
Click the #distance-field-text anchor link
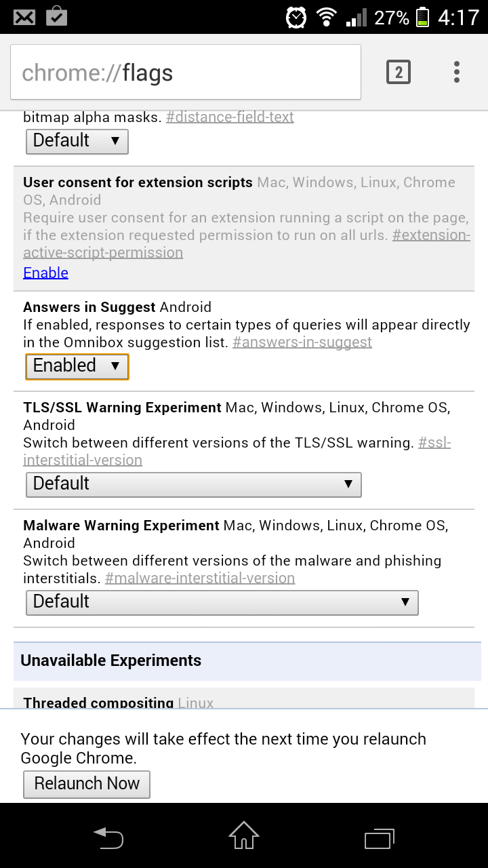click(230, 117)
